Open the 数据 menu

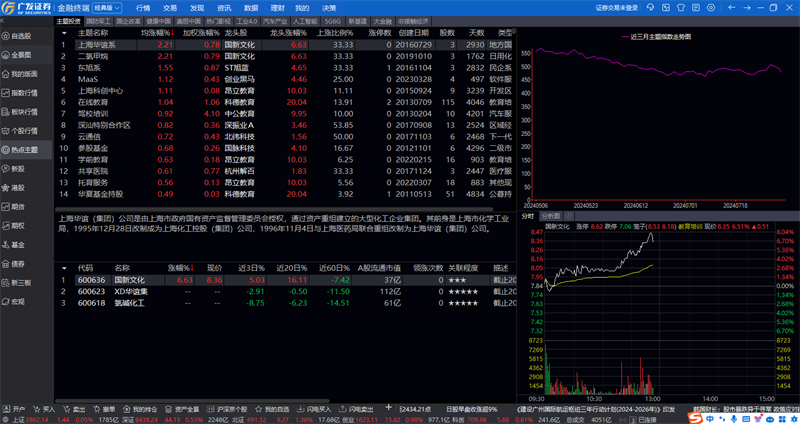point(251,8)
